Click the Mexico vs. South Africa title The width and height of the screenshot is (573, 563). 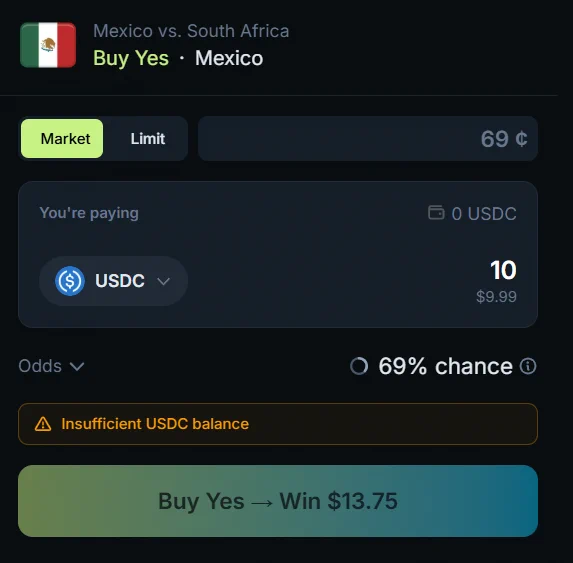pyautogui.click(x=191, y=31)
